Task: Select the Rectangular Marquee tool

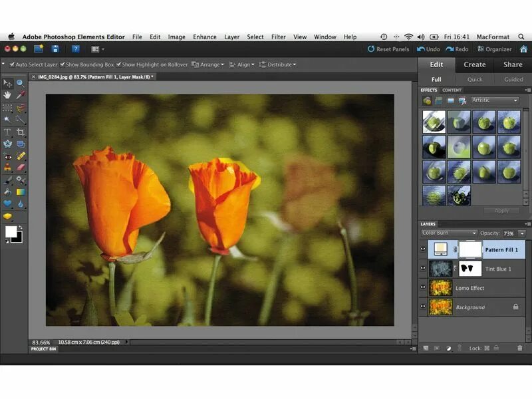Action: click(x=7, y=108)
